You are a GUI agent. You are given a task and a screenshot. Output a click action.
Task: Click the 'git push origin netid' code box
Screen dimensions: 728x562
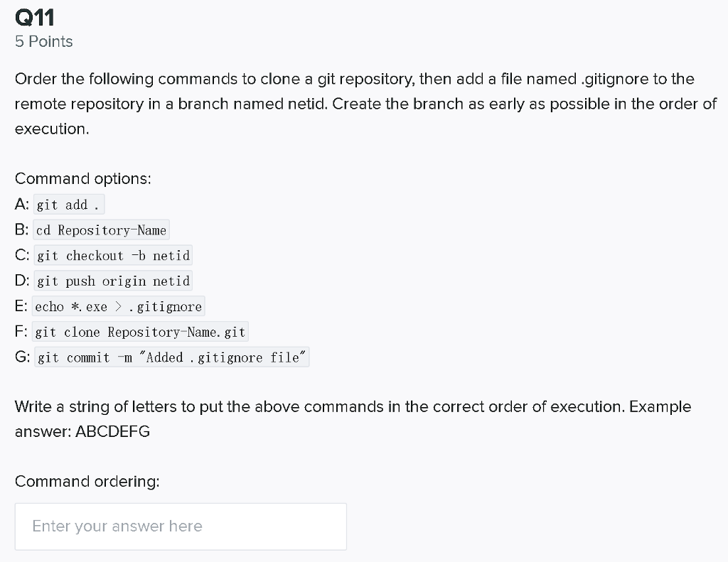click(112, 281)
